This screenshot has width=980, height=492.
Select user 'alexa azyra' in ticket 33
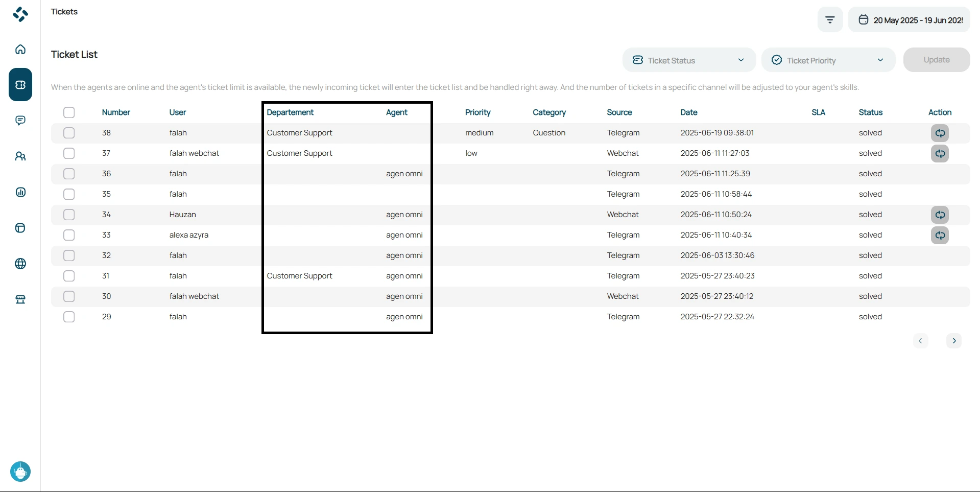pyautogui.click(x=189, y=235)
